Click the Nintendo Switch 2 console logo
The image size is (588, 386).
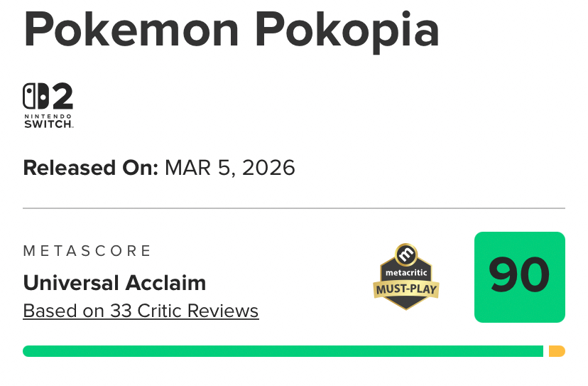tap(48, 105)
